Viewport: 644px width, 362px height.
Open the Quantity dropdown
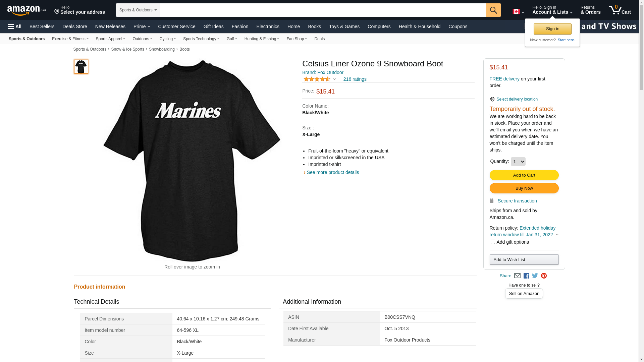pos(518,162)
